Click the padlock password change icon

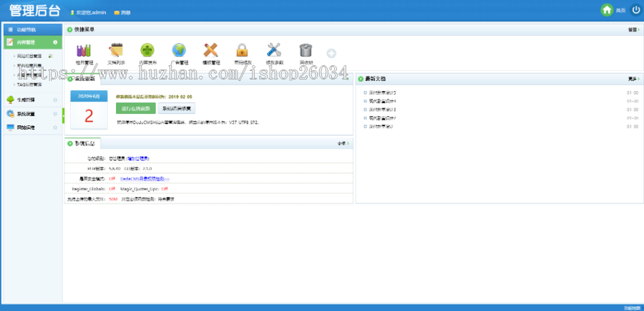(x=242, y=50)
